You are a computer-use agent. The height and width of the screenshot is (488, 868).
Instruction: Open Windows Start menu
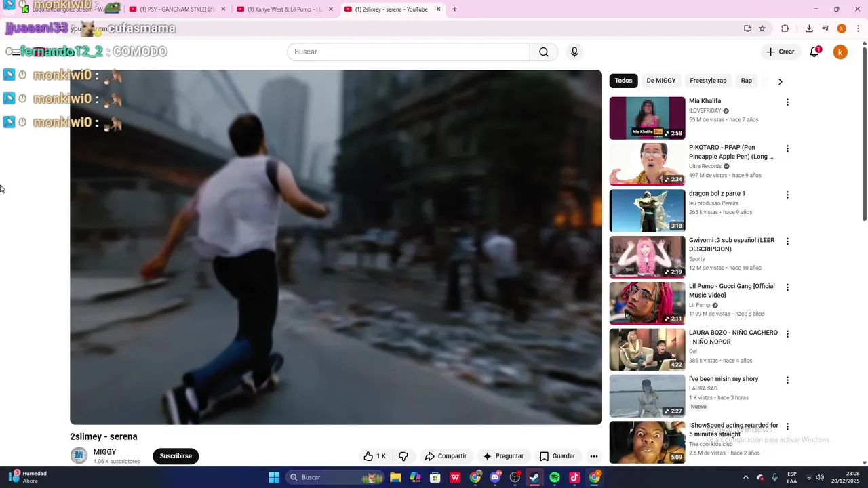(274, 477)
